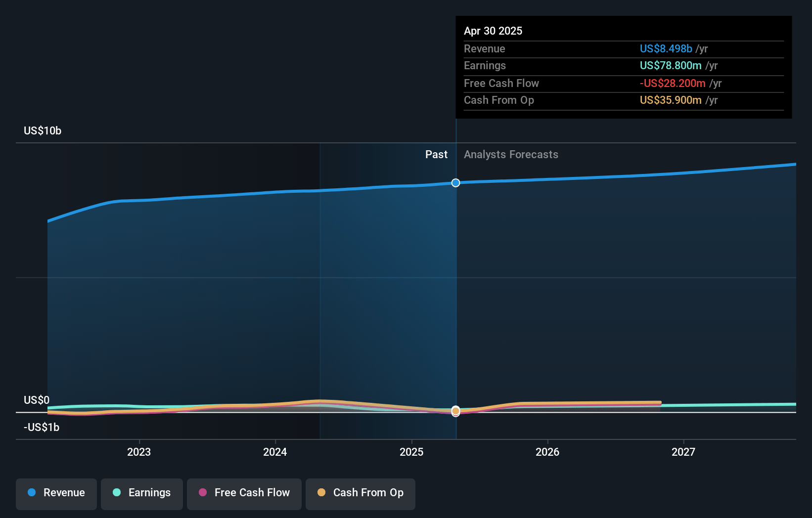The height and width of the screenshot is (518, 812).
Task: Click the 2026 axis label
Action: click(547, 452)
